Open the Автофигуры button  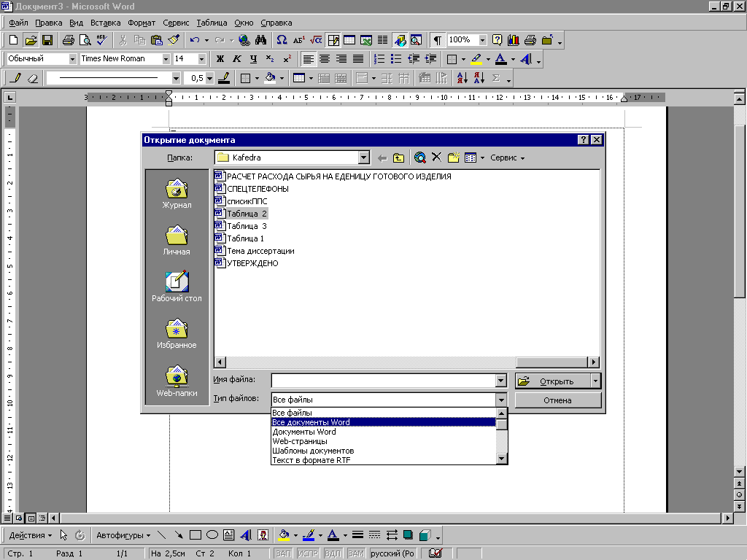click(x=123, y=535)
